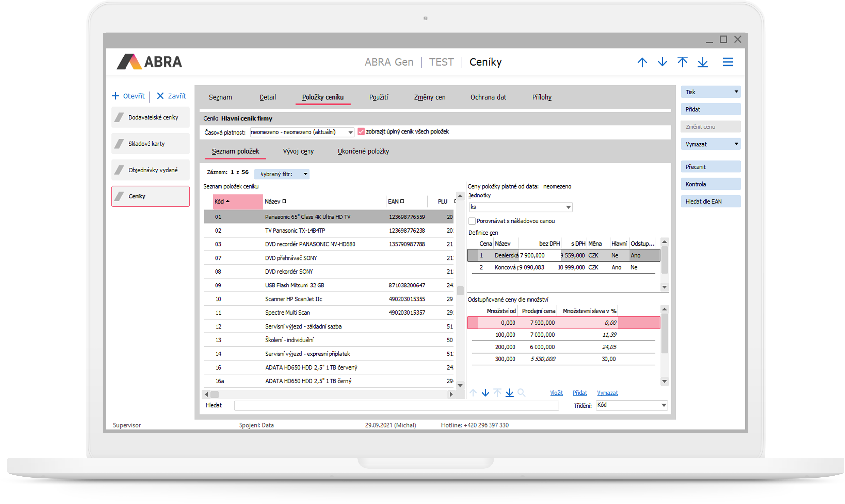Open Vývoj ceny subtab
Screen dimensions: 845x504
click(x=298, y=151)
